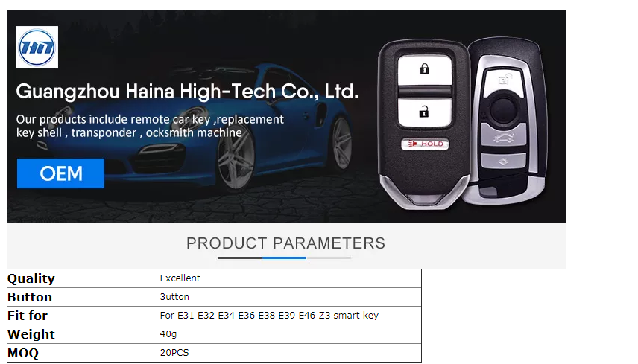Click the round center button on the BMW key

coord(504,109)
